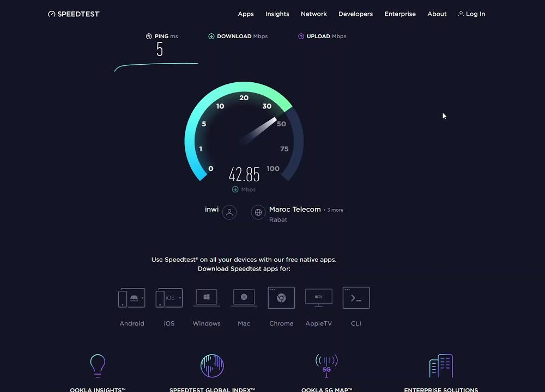Open the Insights navigation menu
The height and width of the screenshot is (392, 545).
click(x=277, y=14)
